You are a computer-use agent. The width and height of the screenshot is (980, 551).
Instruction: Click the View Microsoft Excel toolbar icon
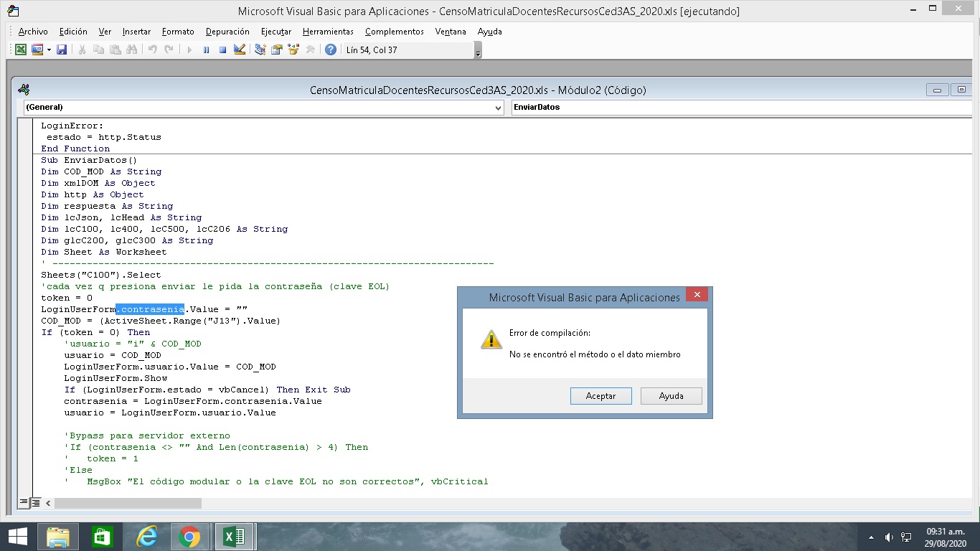pos(21,50)
